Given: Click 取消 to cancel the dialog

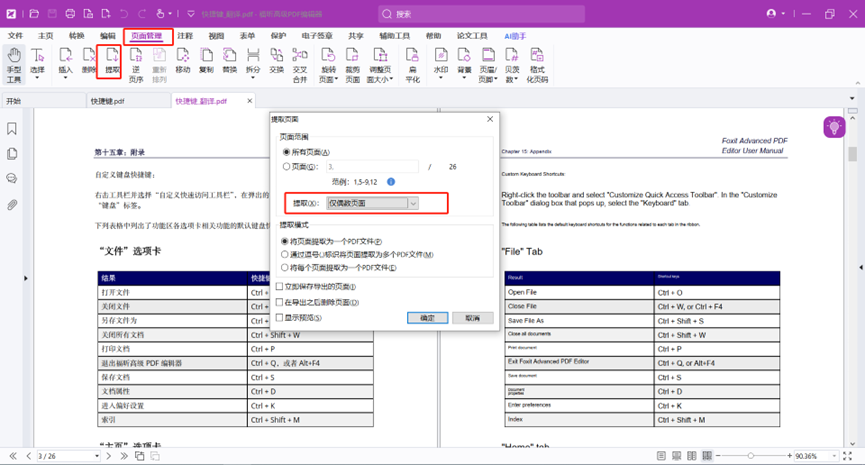Looking at the screenshot, I should 473,318.
